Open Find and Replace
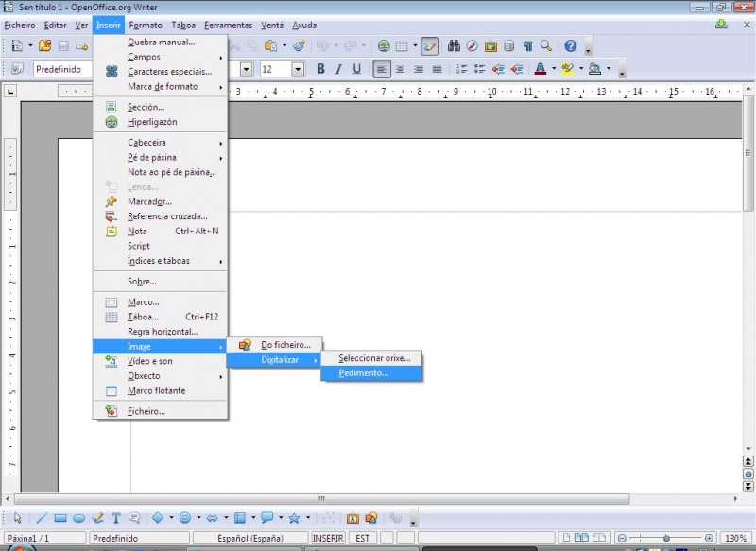 click(454, 45)
